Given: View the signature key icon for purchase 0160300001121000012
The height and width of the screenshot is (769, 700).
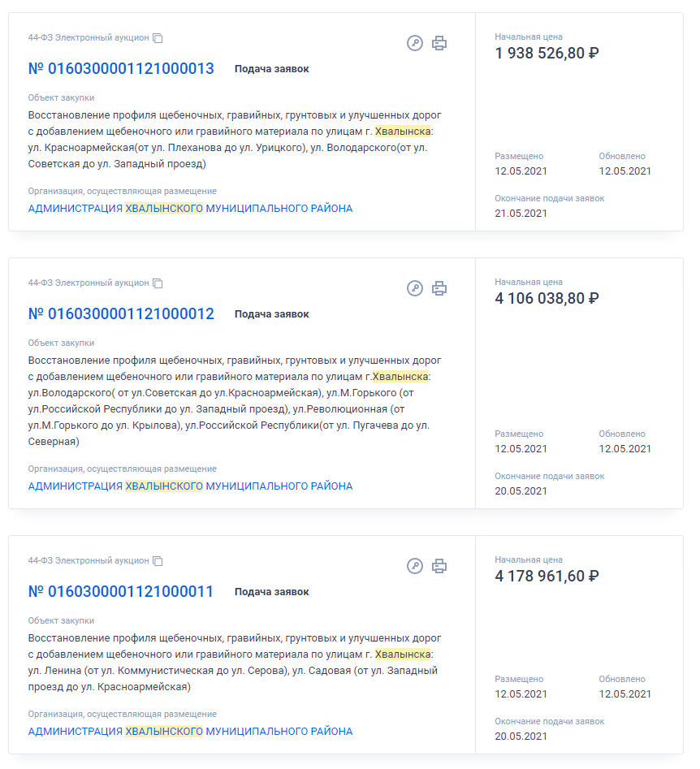Looking at the screenshot, I should tap(415, 288).
